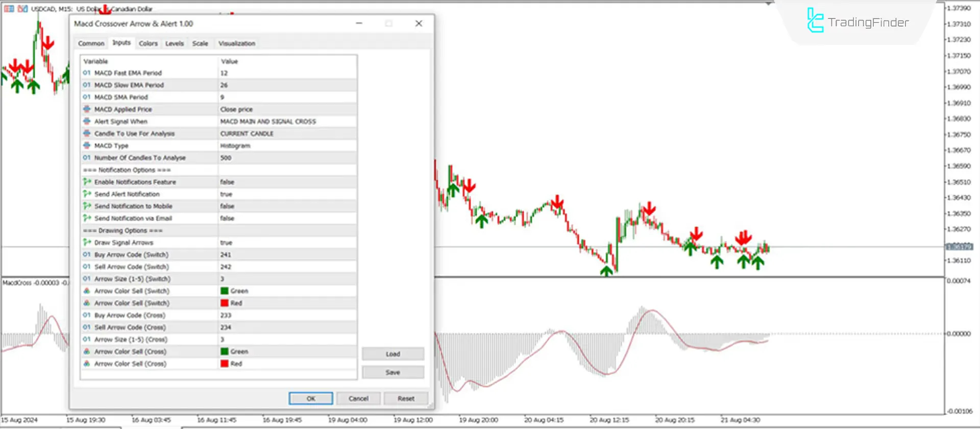Click the color icon of the Green (Switch) arrow color row
Image resolution: width=980 pixels, height=429 pixels.
87,291
